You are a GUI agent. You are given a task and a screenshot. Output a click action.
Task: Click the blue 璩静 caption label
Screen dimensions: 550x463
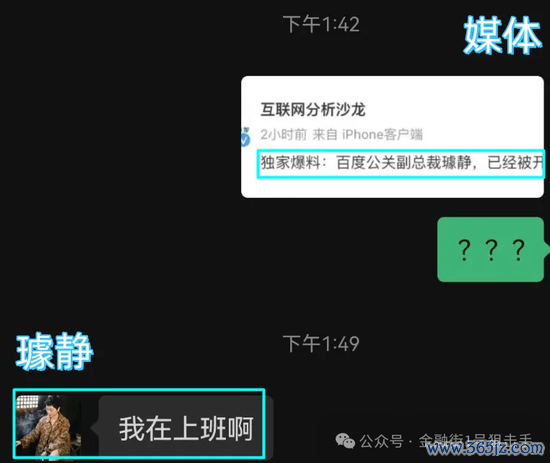click(54, 351)
